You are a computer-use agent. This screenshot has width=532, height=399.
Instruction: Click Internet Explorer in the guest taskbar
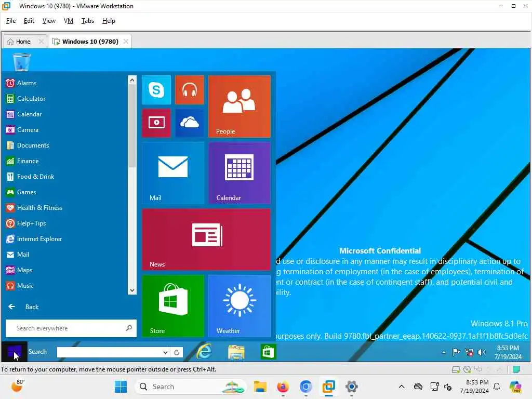tap(204, 352)
